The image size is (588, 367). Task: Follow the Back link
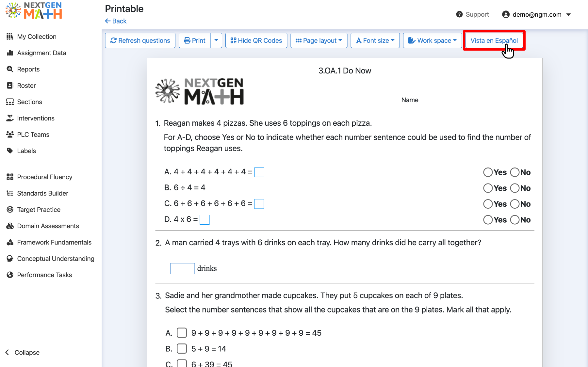tap(115, 21)
